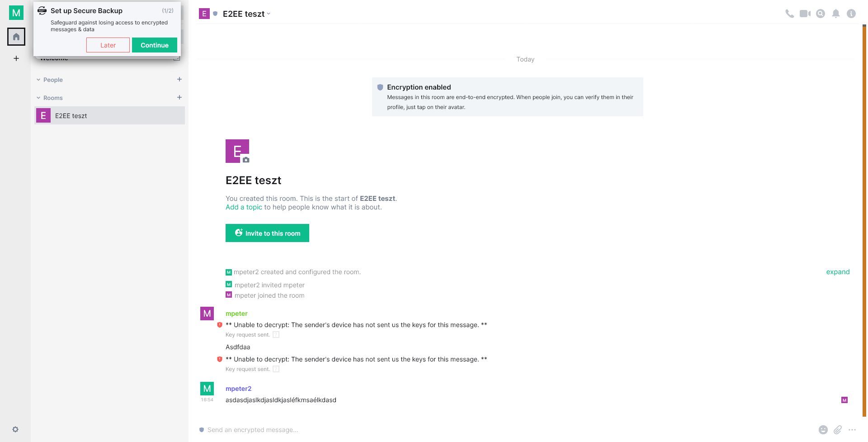Open notifications via the bell icon
The image size is (868, 442).
836,14
